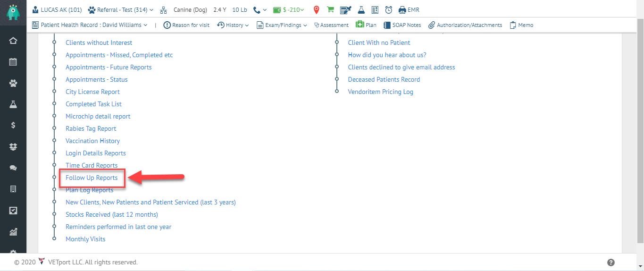Screen dimensions: 644x271
Task: Click the 10 Lb weight text
Action: click(240, 10)
